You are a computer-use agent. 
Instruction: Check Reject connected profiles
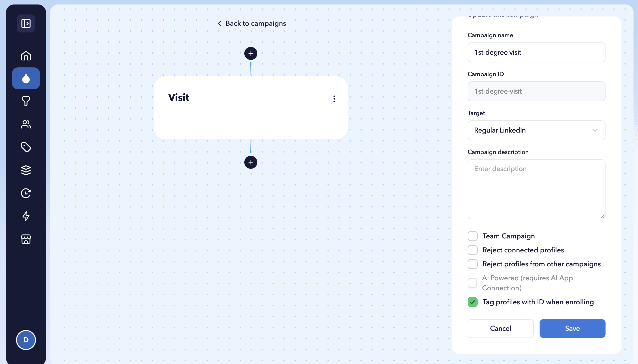coord(472,250)
